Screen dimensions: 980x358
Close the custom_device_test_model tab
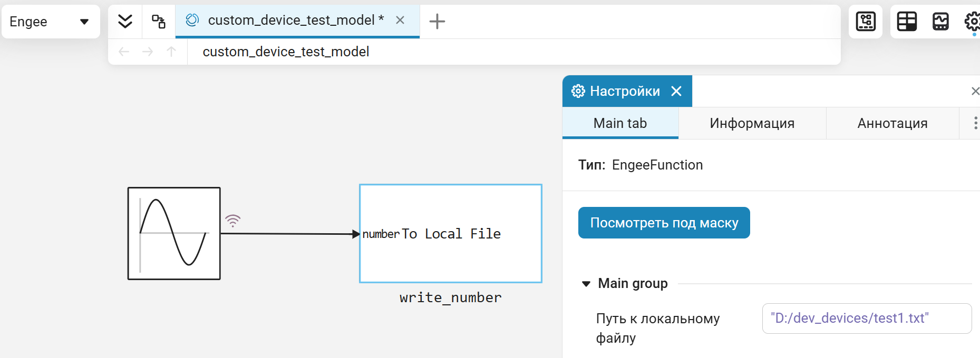pos(400,20)
